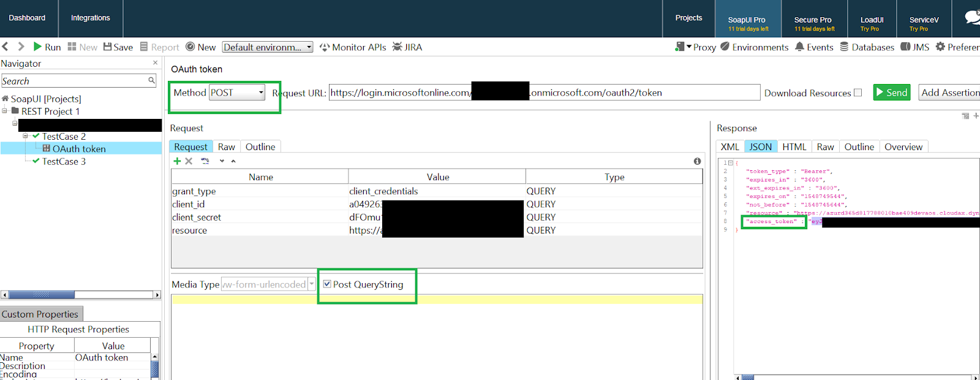
Task: Click the Navigator search magnifier icon
Action: [x=151, y=80]
